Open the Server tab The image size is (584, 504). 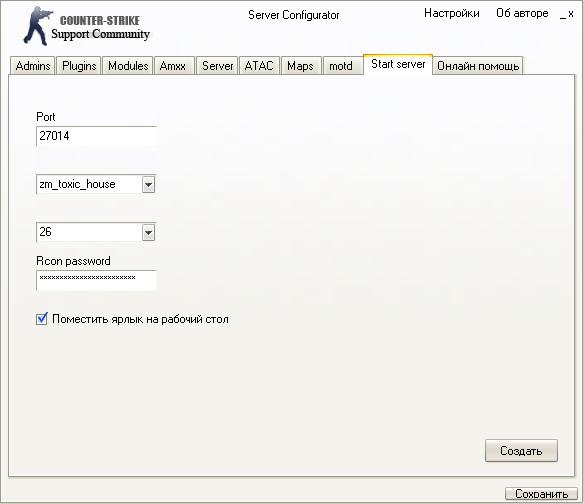coord(217,66)
